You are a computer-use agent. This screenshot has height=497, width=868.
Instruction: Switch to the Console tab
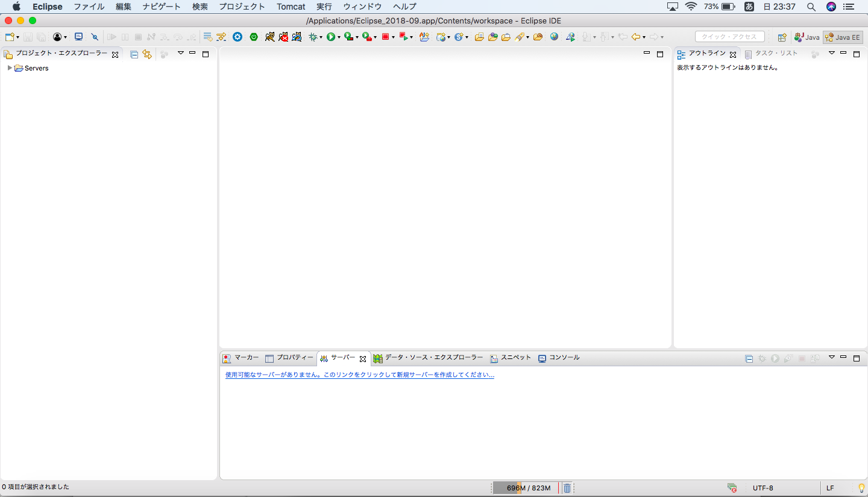[559, 358]
